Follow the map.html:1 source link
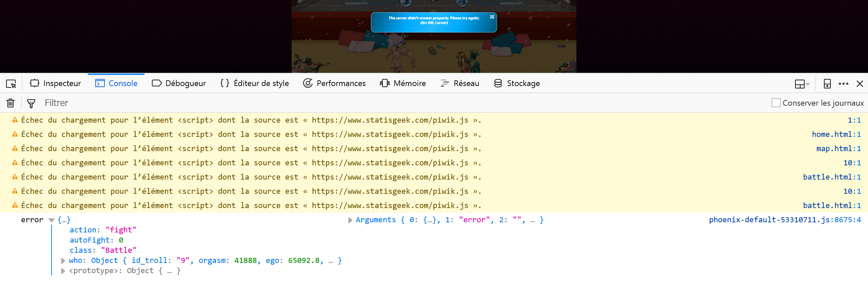 [x=838, y=149]
